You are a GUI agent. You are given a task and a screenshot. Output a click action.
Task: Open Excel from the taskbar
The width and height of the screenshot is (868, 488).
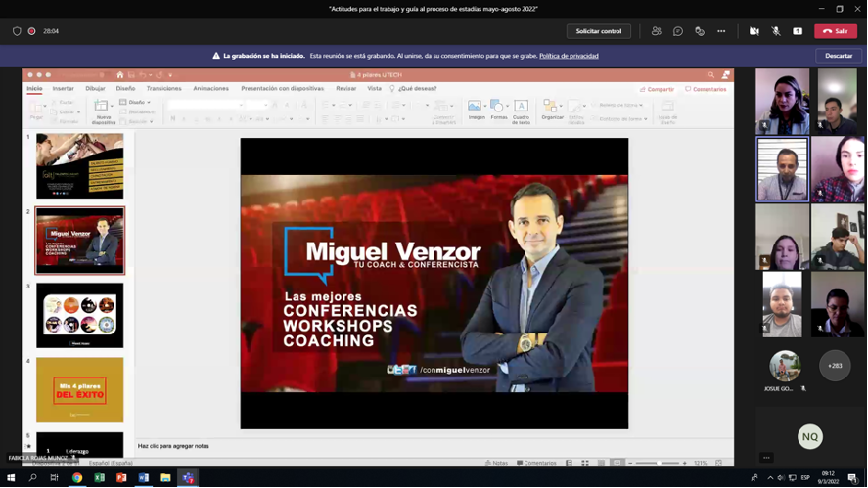point(99,477)
